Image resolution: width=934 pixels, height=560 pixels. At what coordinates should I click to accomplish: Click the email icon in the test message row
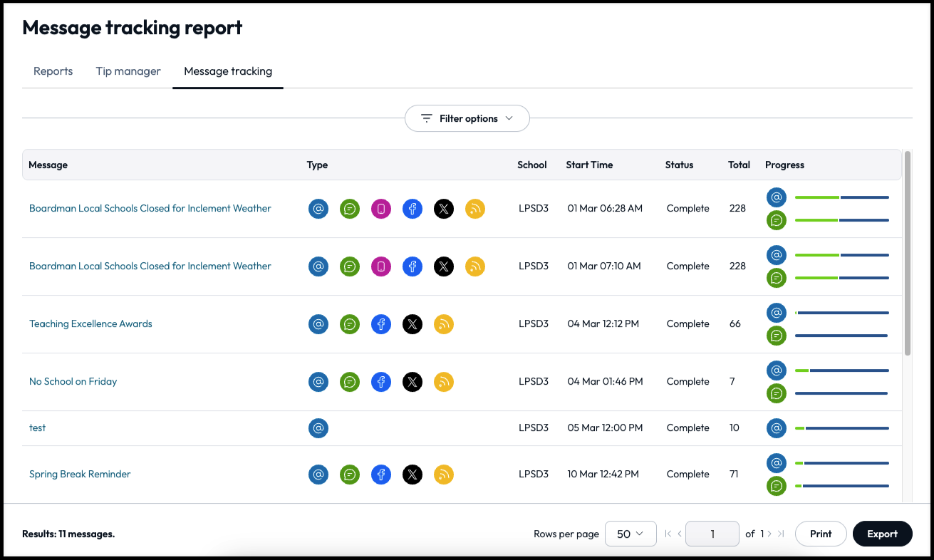[x=318, y=428]
